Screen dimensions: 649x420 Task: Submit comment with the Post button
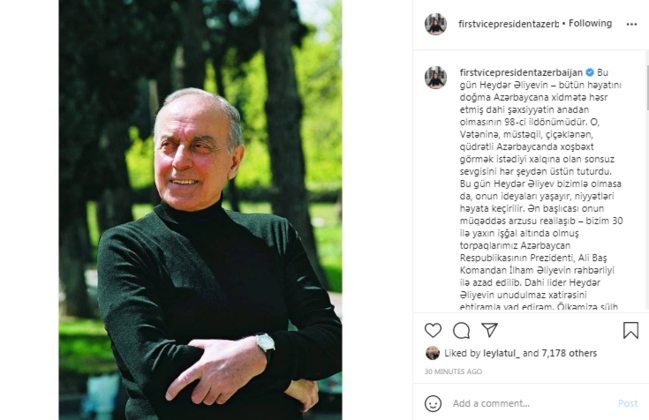coord(627,403)
